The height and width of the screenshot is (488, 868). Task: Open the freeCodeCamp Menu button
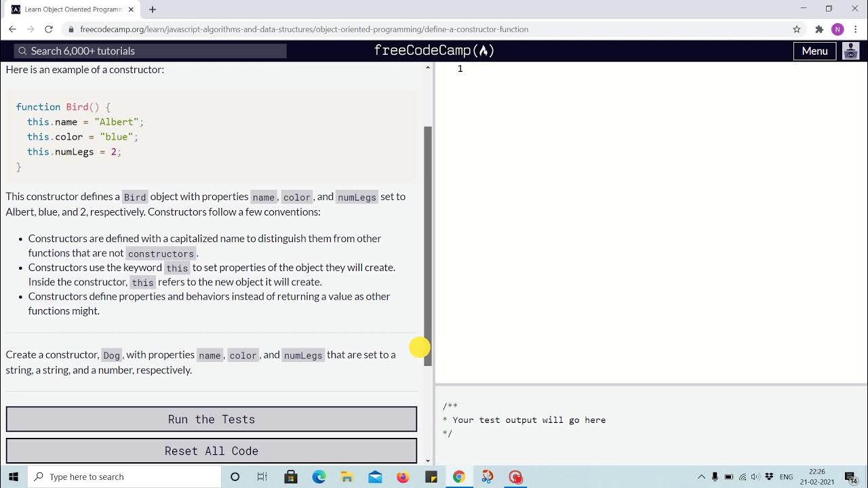[814, 51]
